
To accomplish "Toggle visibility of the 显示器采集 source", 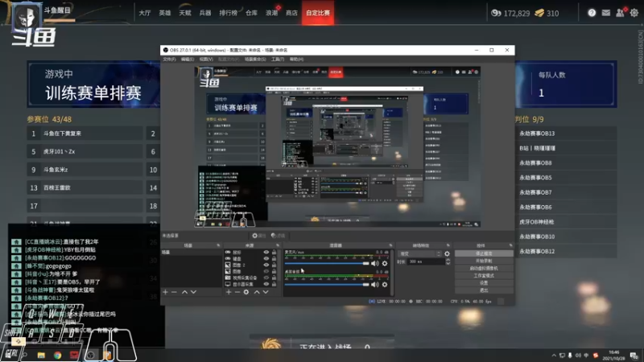I will 266,284.
